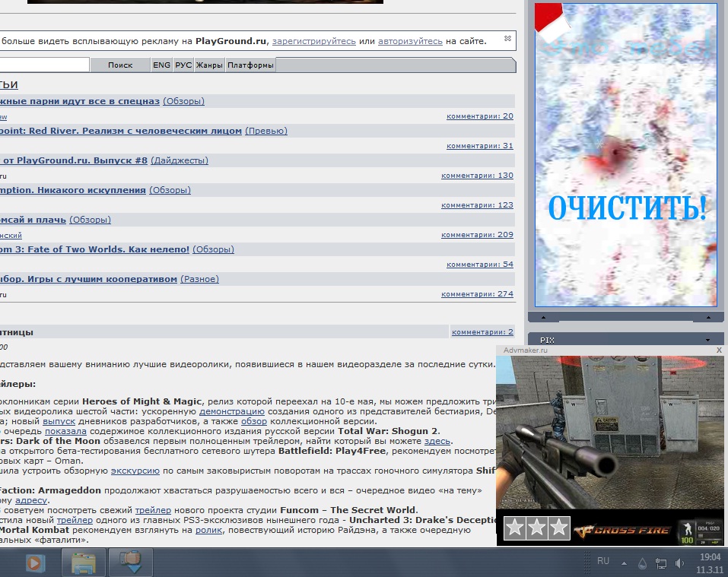The width and height of the screenshot is (728, 577).
Task: Expand the PIX panel dropdown arrow
Action: (707, 339)
